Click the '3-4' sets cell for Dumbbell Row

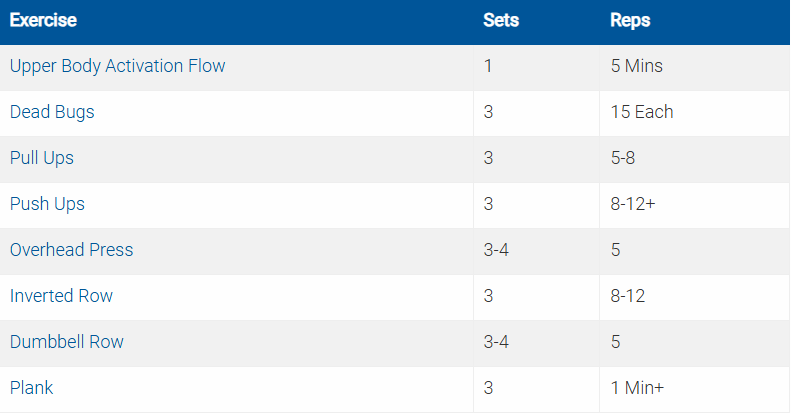point(498,342)
